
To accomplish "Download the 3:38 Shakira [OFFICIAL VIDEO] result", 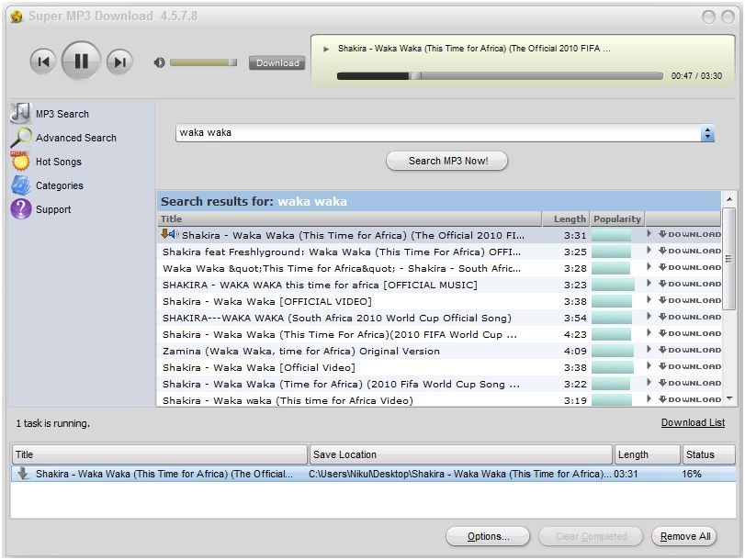I will (690, 300).
